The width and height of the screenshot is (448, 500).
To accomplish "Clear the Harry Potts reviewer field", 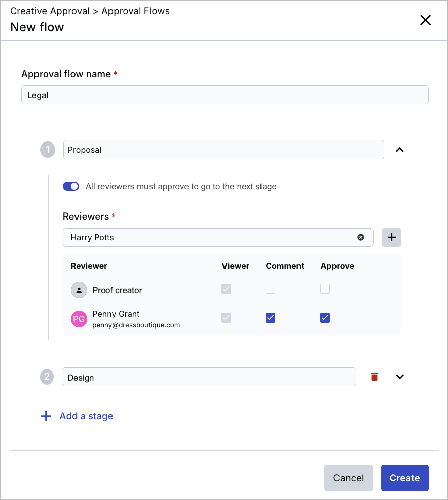I will pos(361,237).
